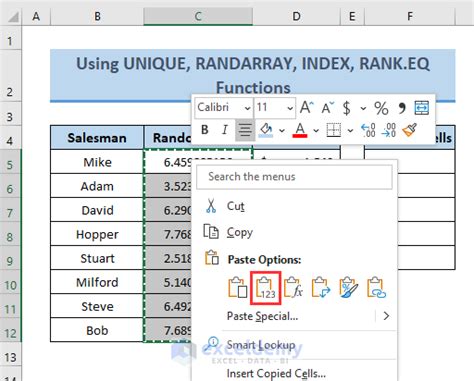Toggle Bold formatting in mini toolbar
Viewport: 474px width, 381px height.
tap(205, 129)
